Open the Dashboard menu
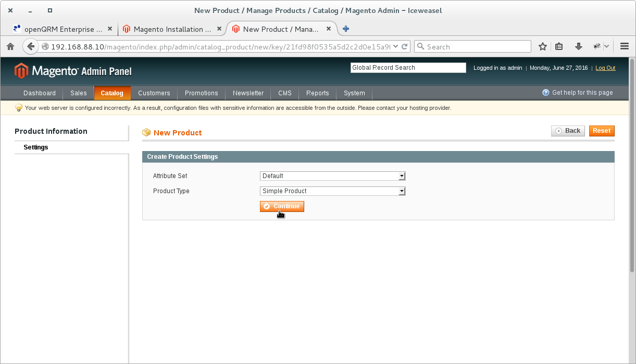This screenshot has width=636, height=364. (x=40, y=93)
